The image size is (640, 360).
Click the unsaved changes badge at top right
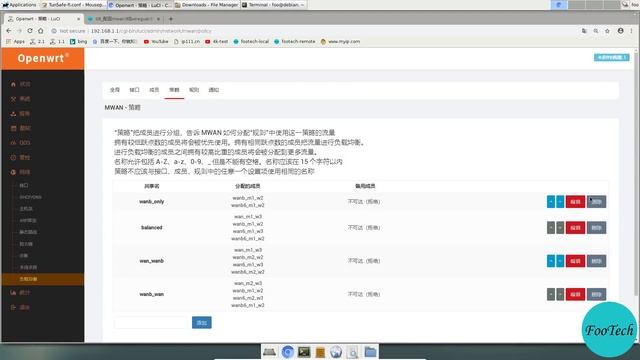(x=611, y=58)
